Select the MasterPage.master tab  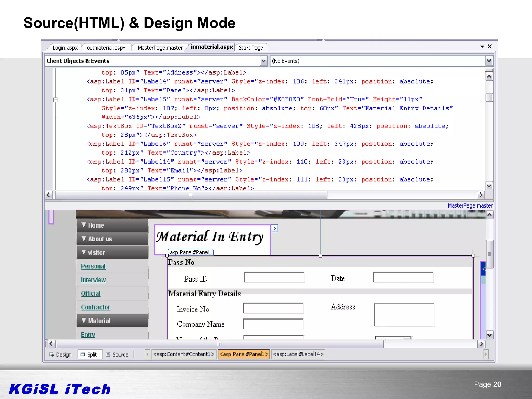click(160, 48)
